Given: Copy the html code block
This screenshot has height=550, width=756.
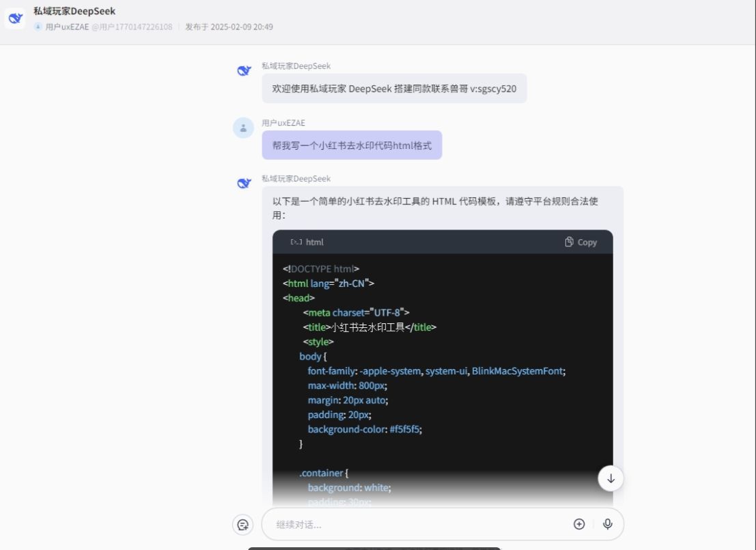Looking at the screenshot, I should coord(581,242).
